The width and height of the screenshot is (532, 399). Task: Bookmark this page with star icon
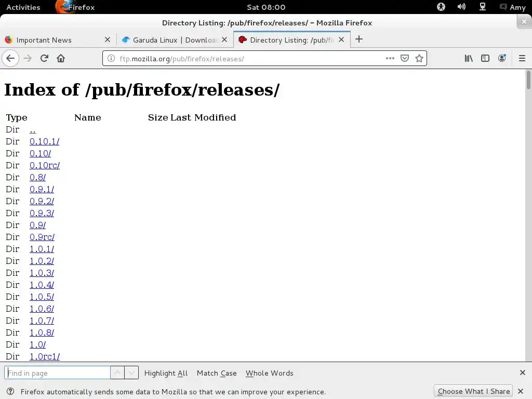click(419, 58)
